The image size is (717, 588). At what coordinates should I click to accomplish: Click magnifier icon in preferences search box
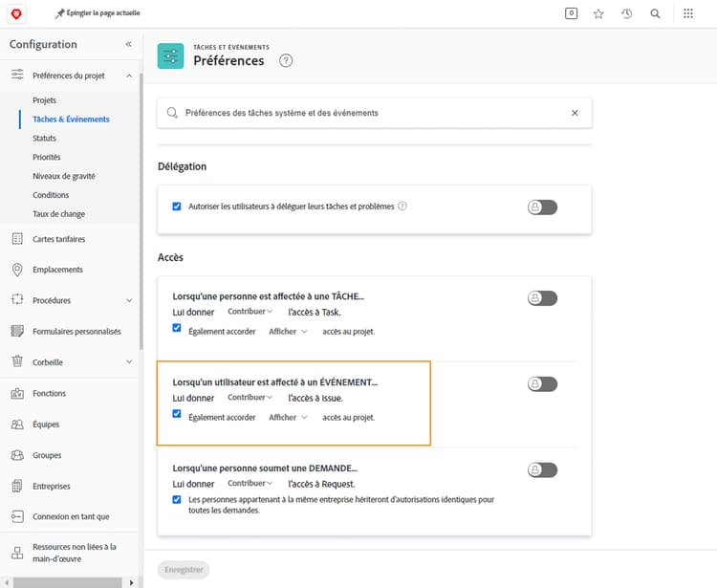tap(172, 113)
